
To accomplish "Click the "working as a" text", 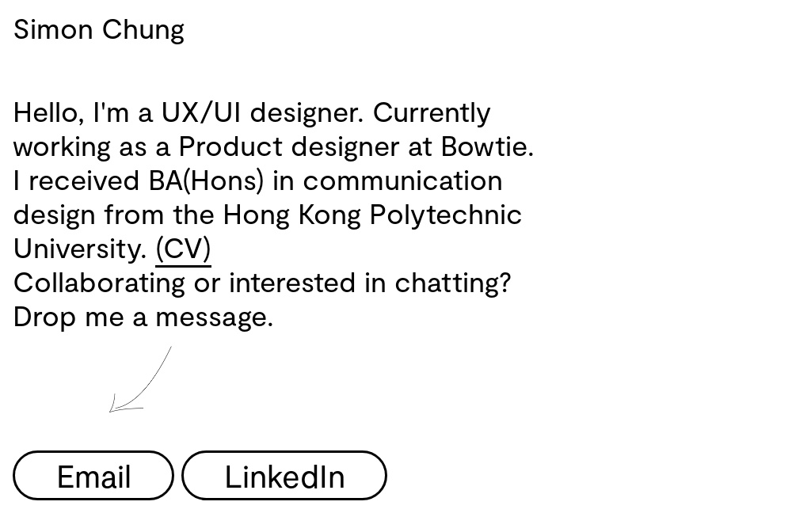I will (92, 146).
